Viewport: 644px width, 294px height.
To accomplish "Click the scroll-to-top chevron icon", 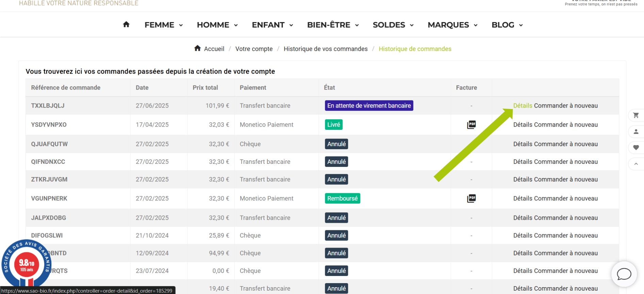I will (636, 164).
